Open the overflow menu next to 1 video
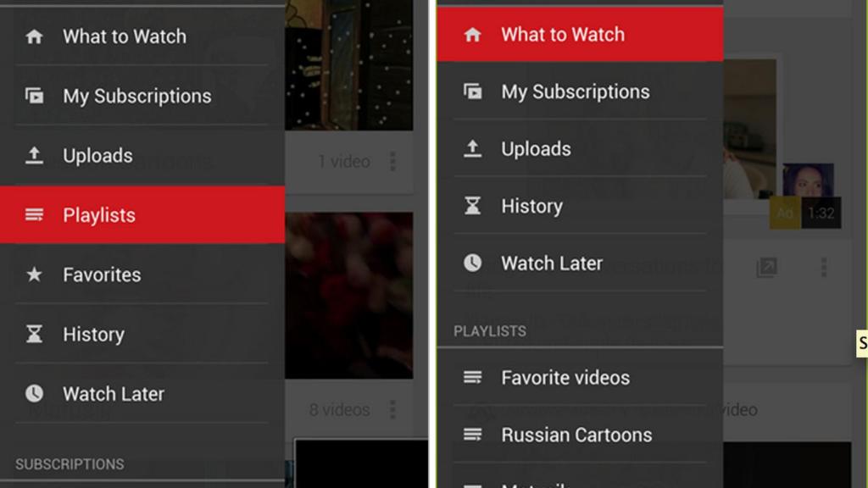 [392, 161]
